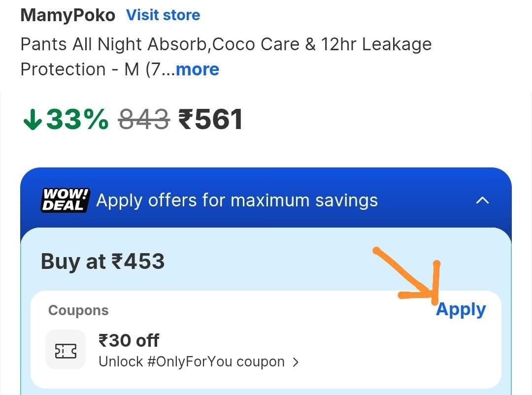Tap Apply offers for maximum savings header
The image size is (532, 395).
point(236,200)
